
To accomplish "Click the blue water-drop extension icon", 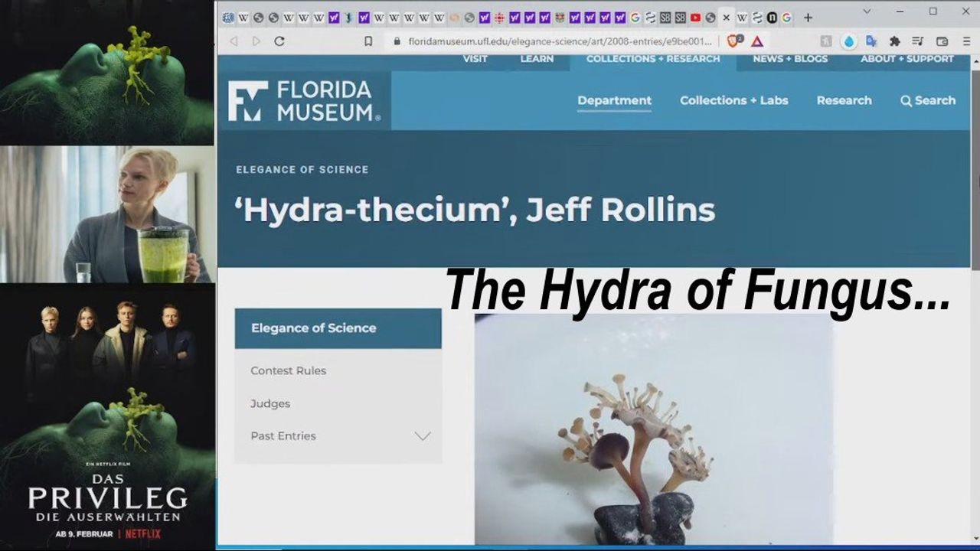I will coord(848,41).
